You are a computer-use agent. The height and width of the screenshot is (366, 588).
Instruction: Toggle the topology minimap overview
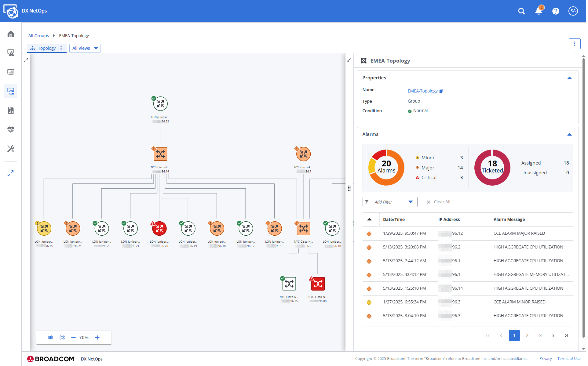(50, 337)
